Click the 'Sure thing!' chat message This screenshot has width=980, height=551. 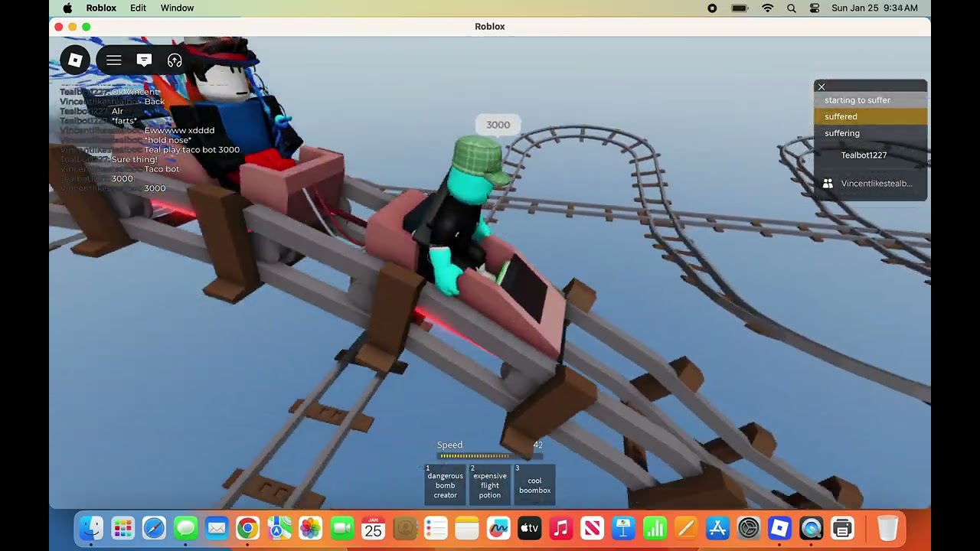134,159
